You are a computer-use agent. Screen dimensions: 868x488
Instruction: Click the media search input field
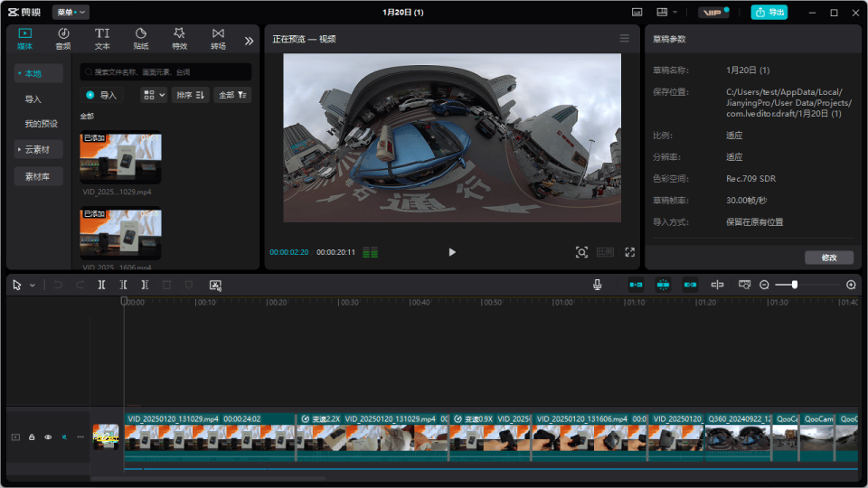(x=167, y=71)
